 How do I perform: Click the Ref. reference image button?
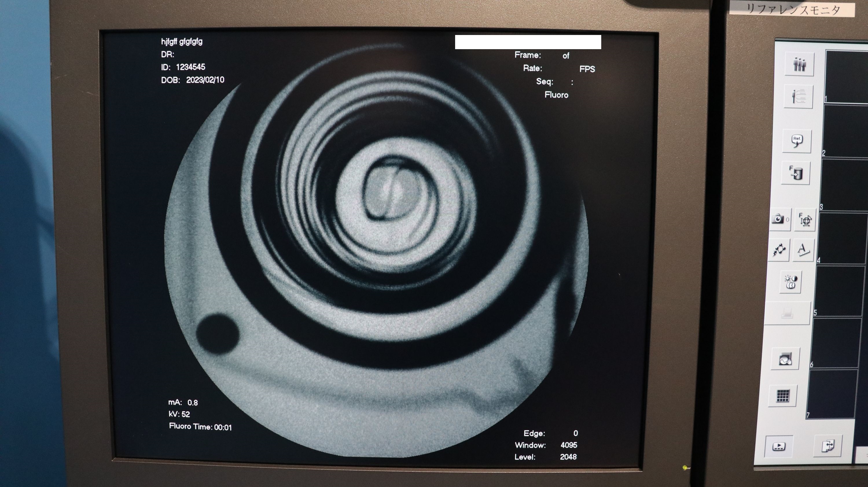click(797, 141)
